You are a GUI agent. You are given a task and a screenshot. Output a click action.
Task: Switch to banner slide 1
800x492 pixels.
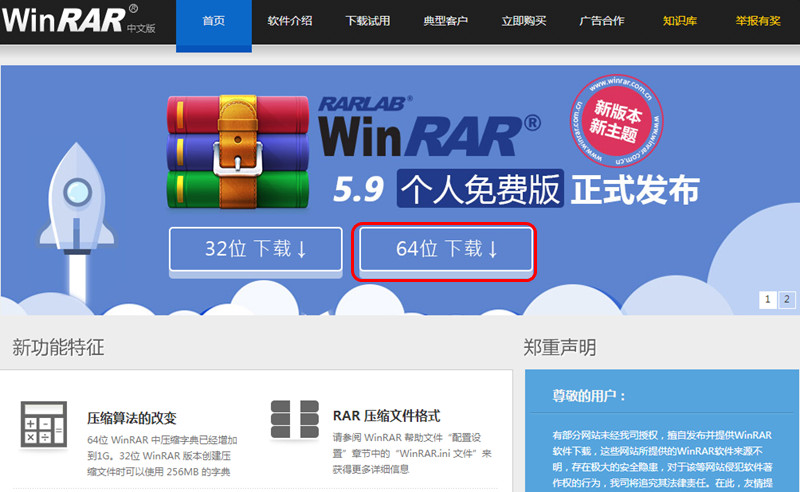(x=767, y=299)
